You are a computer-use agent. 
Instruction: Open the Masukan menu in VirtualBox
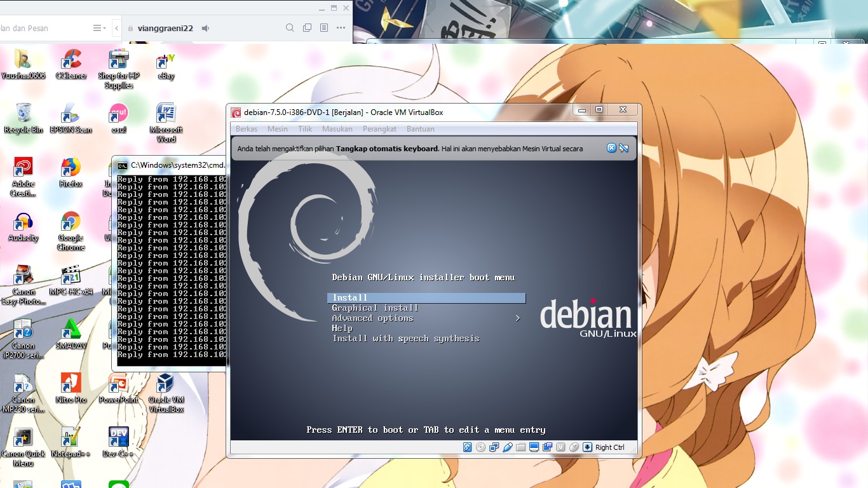337,129
